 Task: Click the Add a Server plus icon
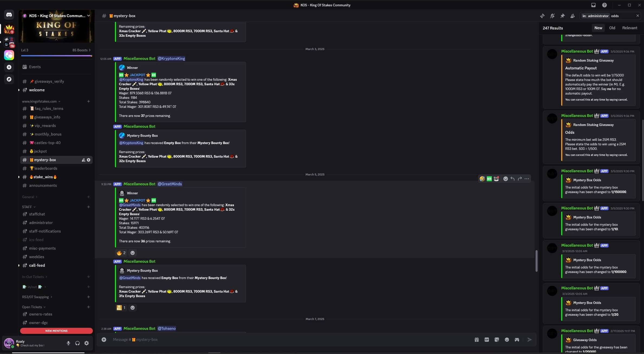tap(9, 67)
